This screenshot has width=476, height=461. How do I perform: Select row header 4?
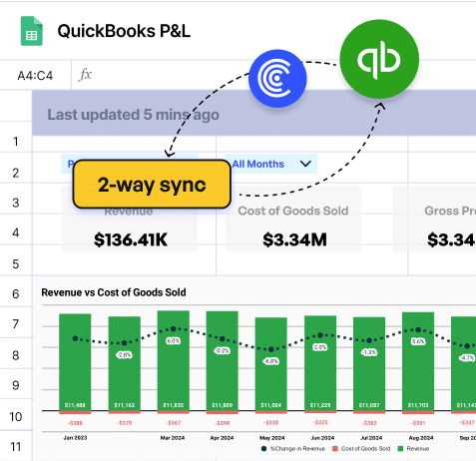point(16,232)
